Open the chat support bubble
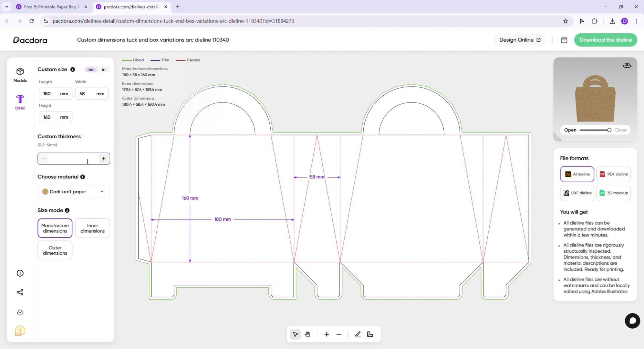The width and height of the screenshot is (644, 349). coord(632,321)
